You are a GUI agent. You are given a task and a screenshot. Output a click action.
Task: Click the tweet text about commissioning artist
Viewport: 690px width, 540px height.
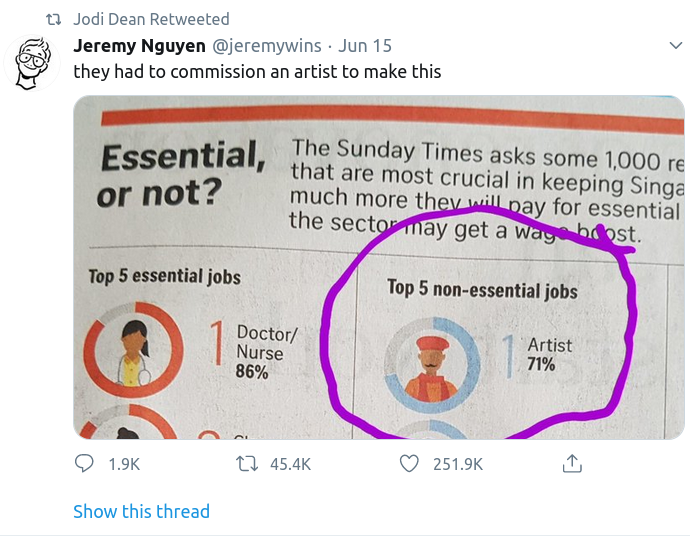coord(257,72)
